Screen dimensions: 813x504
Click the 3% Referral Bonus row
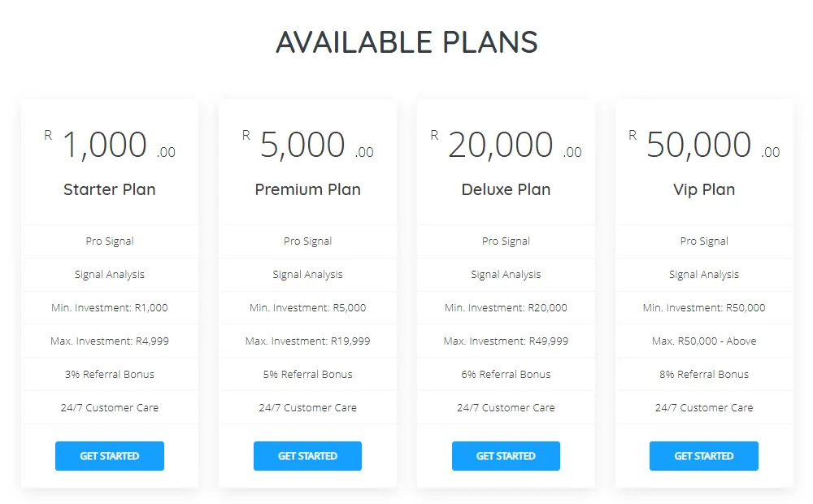point(110,375)
